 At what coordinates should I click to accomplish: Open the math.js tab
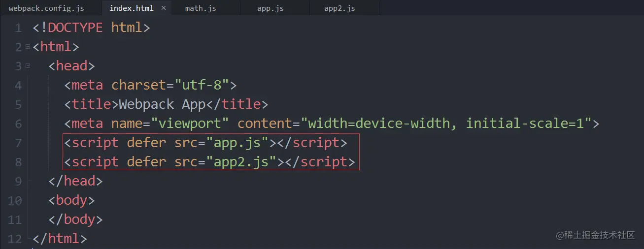(x=201, y=8)
